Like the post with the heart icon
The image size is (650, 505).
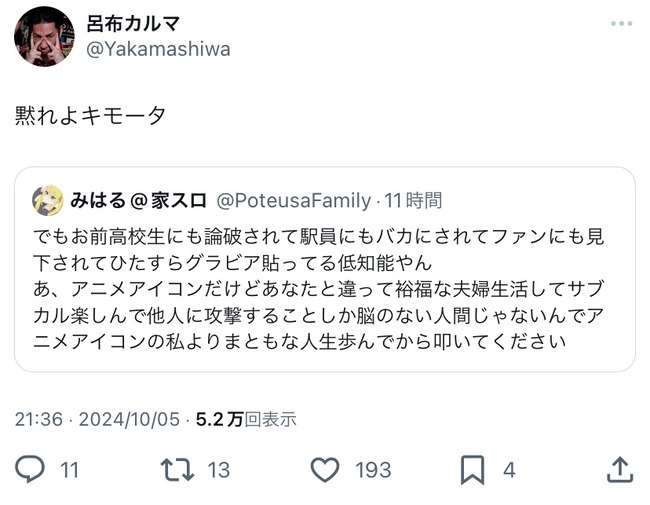(x=325, y=469)
